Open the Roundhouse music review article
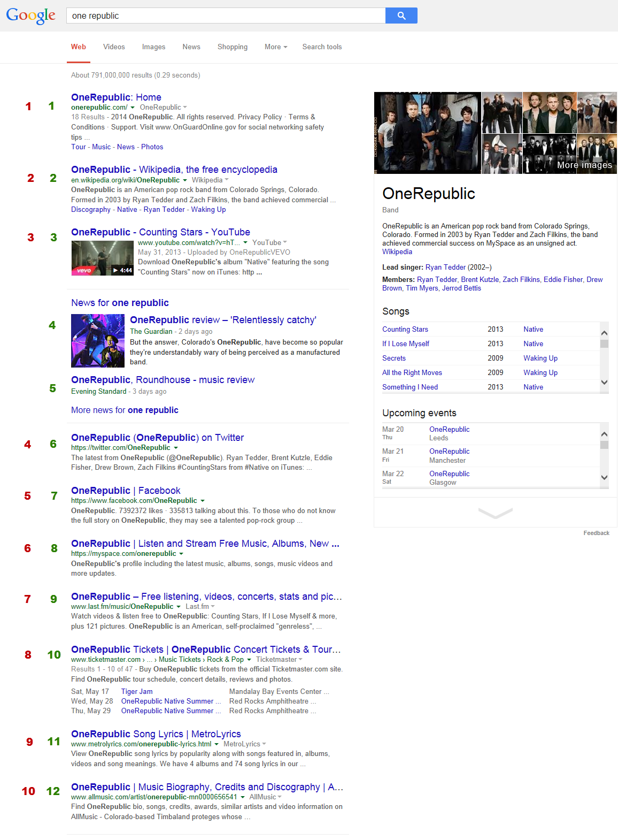618x840 pixels. [x=163, y=380]
